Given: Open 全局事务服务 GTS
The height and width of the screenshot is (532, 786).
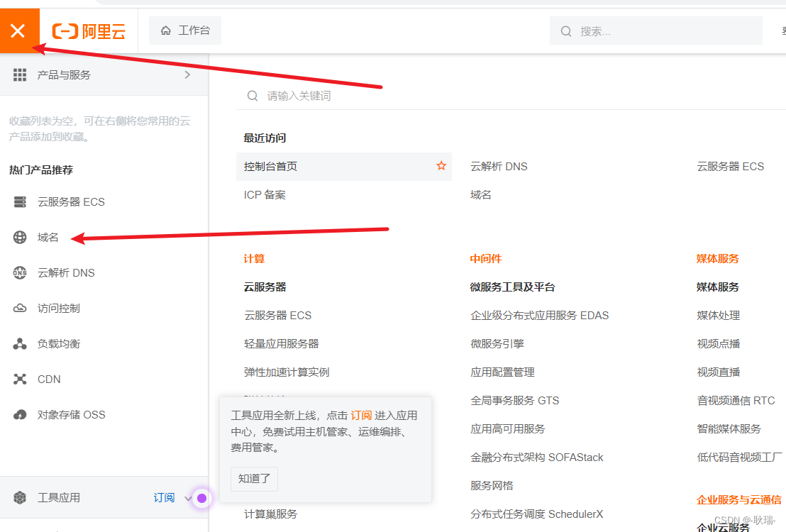Looking at the screenshot, I should (514, 401).
